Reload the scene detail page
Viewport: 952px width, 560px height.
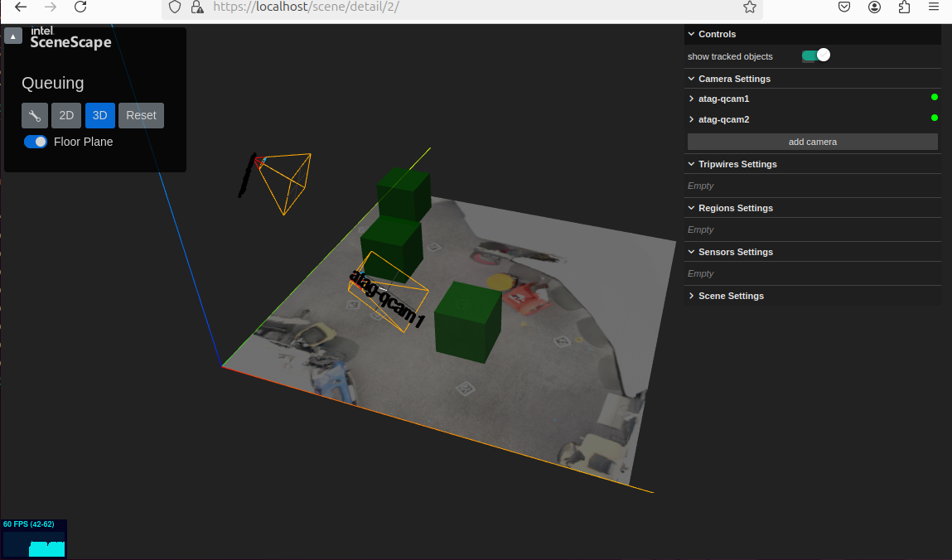click(x=80, y=7)
